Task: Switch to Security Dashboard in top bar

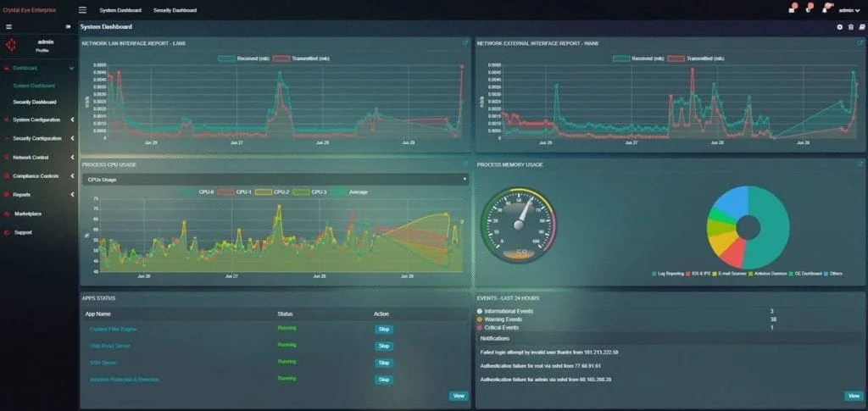Action: tap(175, 10)
